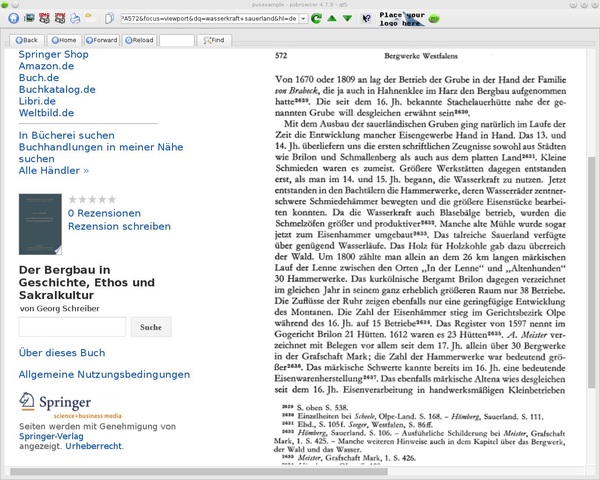Click the book title 'Der Bergbau in Geschichte'

pyautogui.click(x=87, y=282)
